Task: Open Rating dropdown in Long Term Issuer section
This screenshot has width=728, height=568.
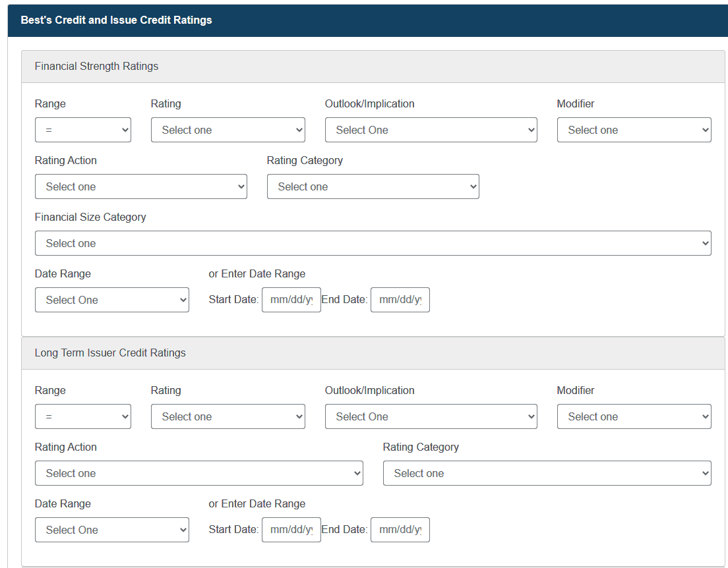Action: point(228,416)
